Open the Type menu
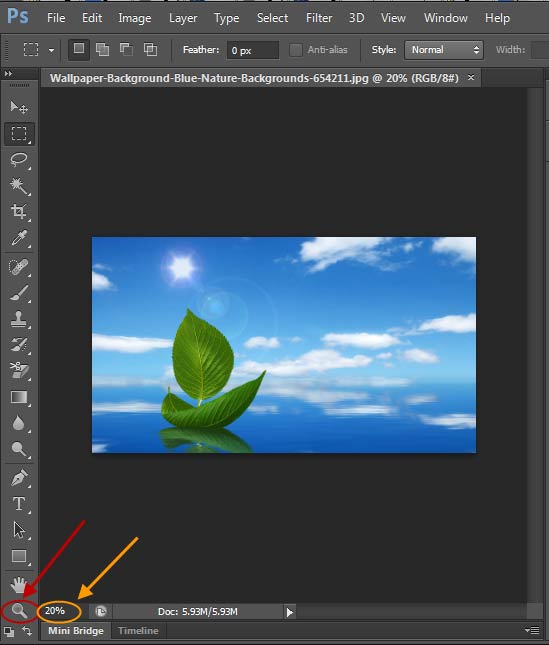This screenshot has width=549, height=645. tap(226, 18)
